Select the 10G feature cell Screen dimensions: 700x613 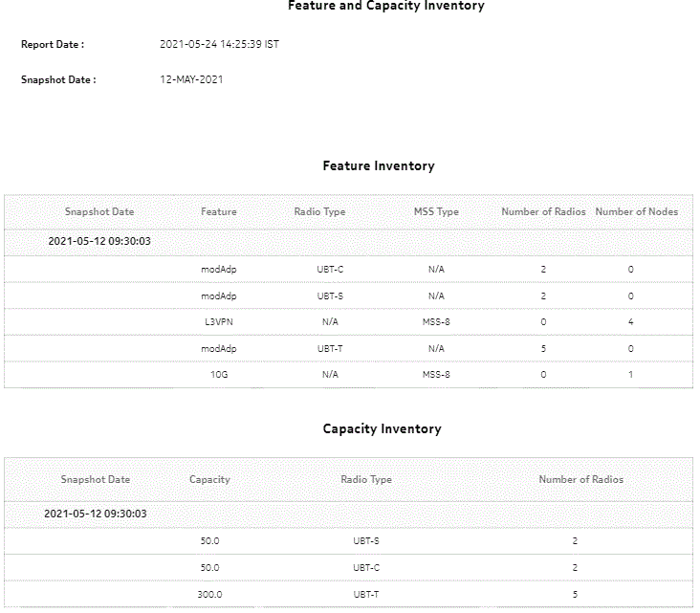coord(219,375)
